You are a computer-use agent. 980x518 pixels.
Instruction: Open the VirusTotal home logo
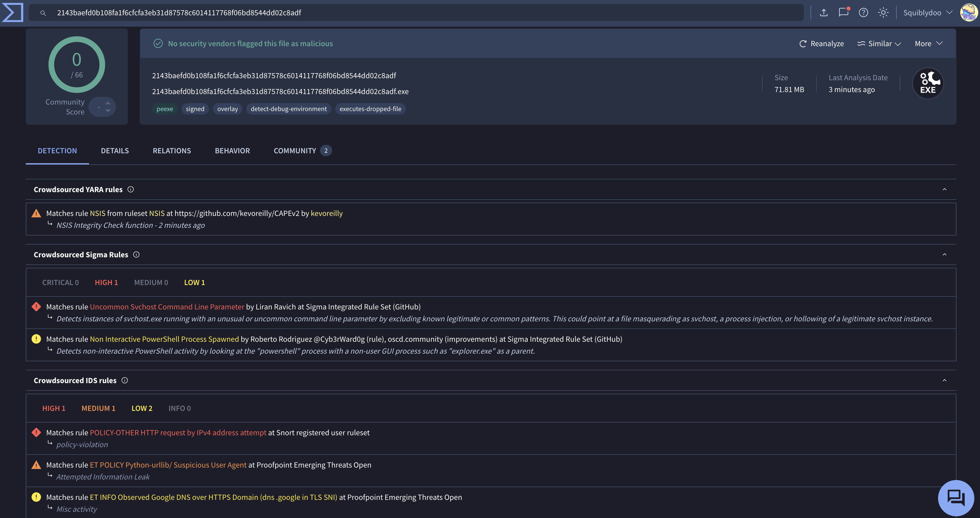click(x=12, y=12)
